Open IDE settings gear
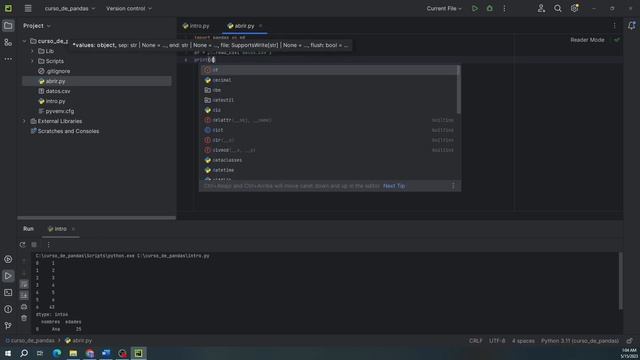This screenshot has height=360, width=640. (x=574, y=8)
